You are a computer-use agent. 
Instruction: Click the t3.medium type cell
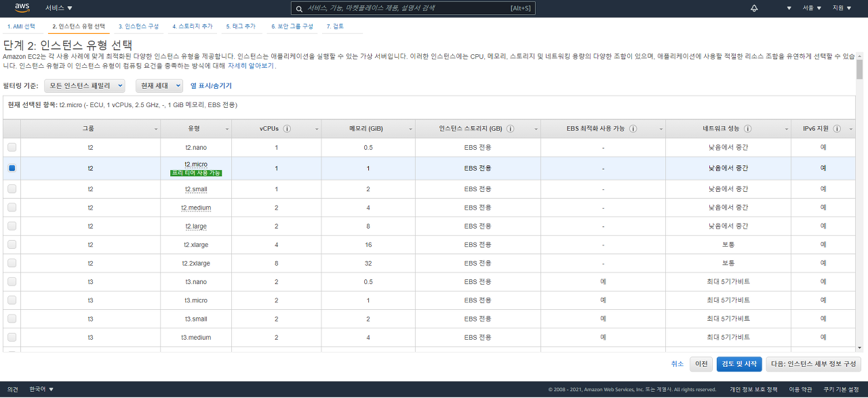196,337
